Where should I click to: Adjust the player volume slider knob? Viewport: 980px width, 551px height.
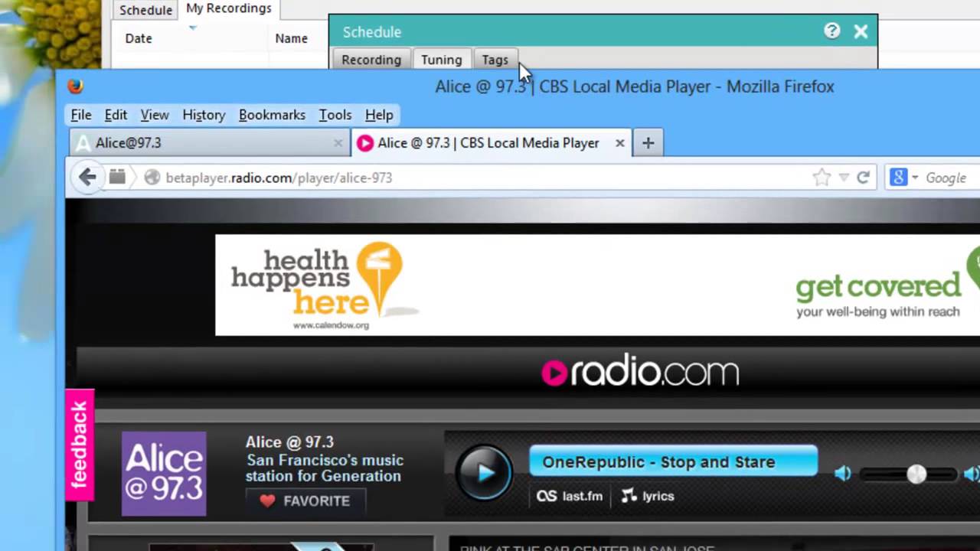[916, 474]
